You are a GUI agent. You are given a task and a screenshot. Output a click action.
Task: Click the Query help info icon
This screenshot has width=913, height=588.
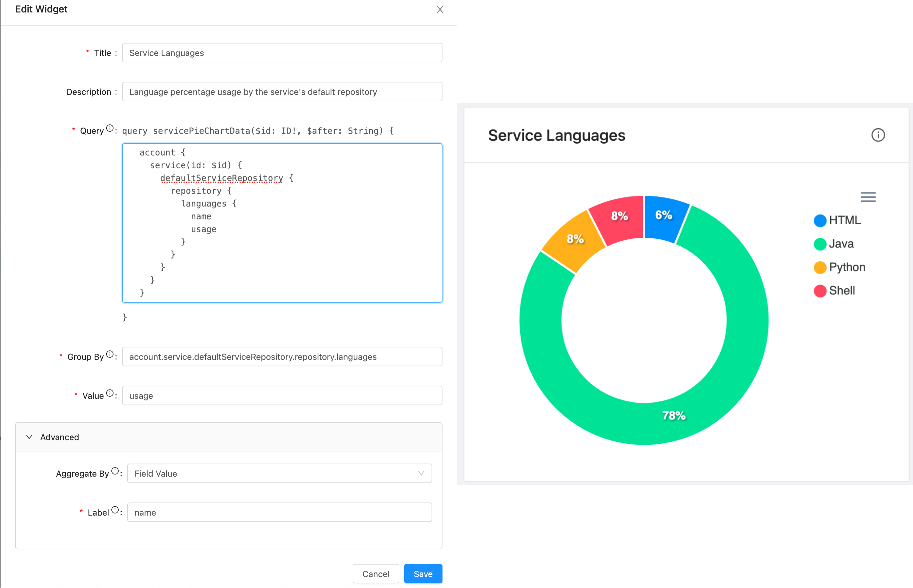click(x=110, y=128)
